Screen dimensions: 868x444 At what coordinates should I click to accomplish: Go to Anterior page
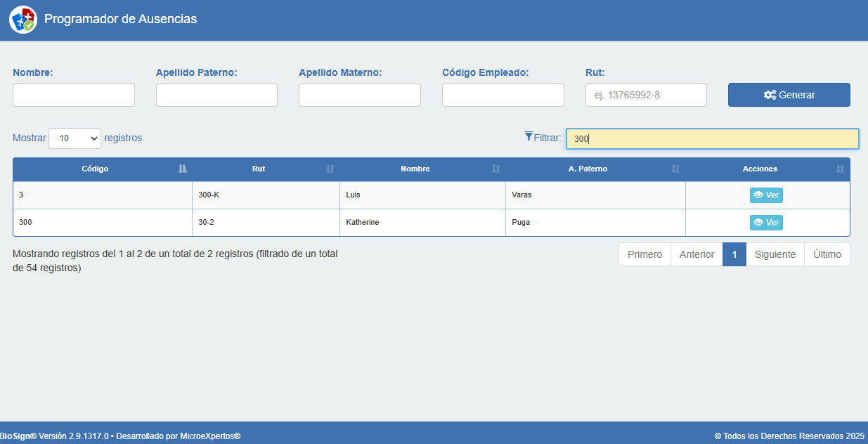tap(697, 254)
